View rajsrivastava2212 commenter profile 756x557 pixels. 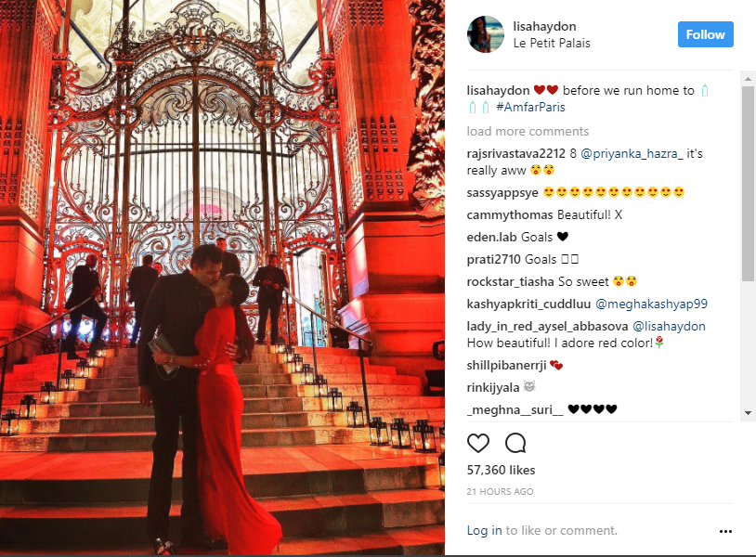coord(515,154)
